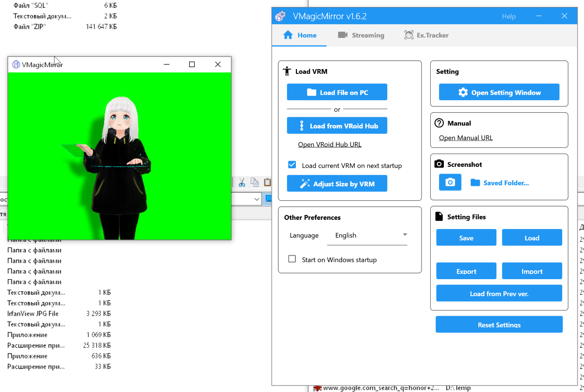Click the Export settings button
This screenshot has width=584, height=392.
point(466,271)
